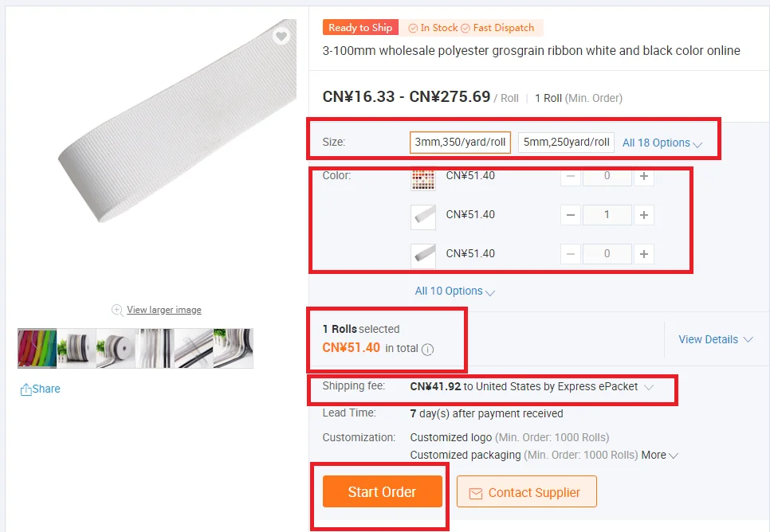
Task: Open the View Details expander
Action: pyautogui.click(x=716, y=339)
